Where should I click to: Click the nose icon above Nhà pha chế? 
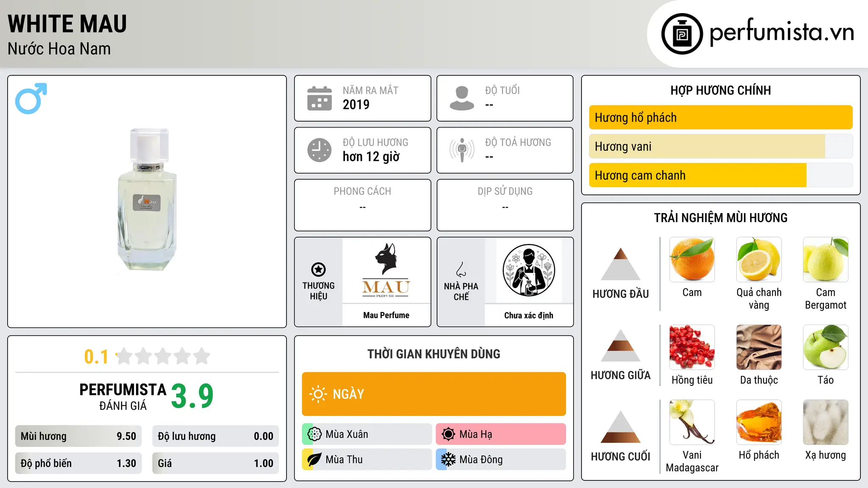coord(461,269)
